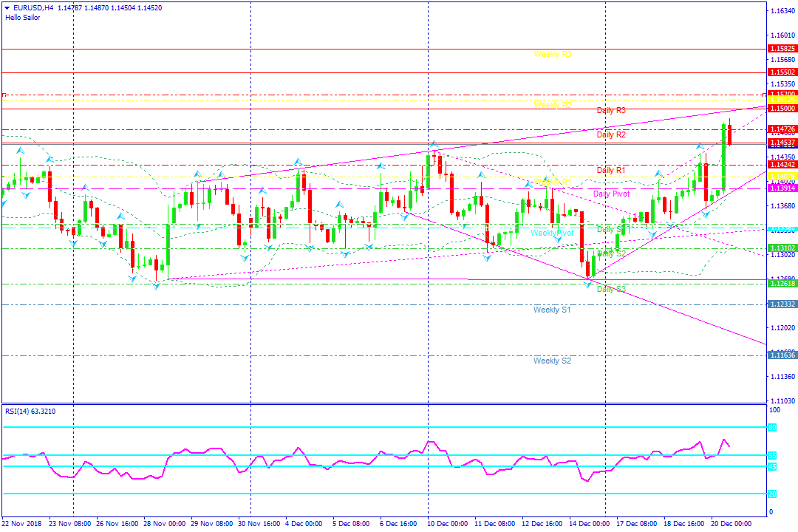
Task: Click the '22 Nov 2018' time label
Action: pos(21,523)
